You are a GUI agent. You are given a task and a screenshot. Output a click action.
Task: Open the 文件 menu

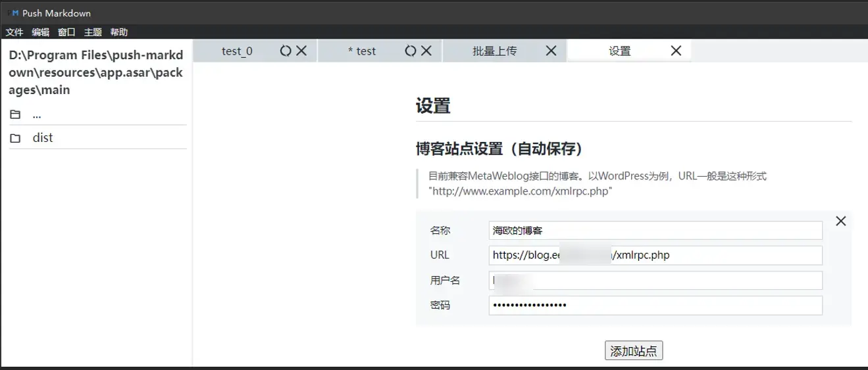(14, 32)
